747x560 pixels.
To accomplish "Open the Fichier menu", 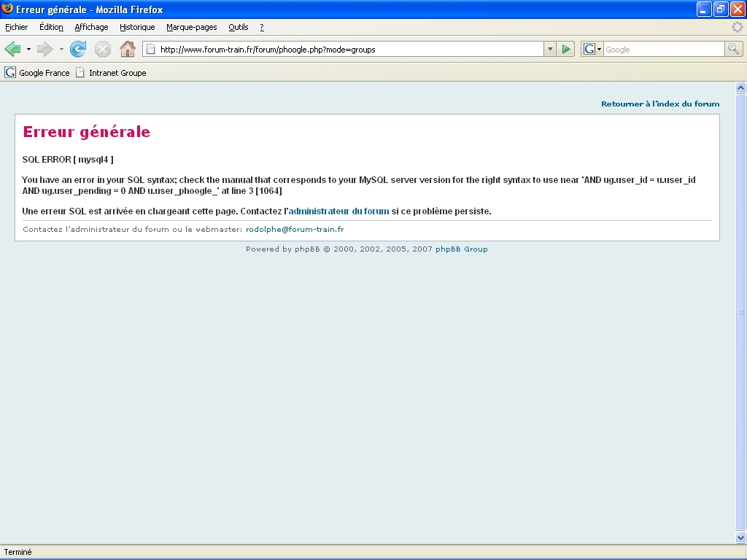I will (17, 27).
